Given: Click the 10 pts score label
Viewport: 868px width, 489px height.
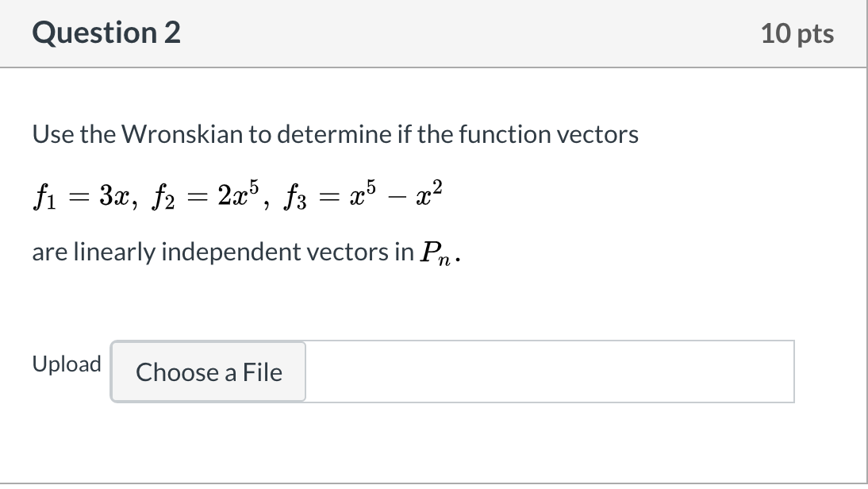Looking at the screenshot, I should click(797, 33).
